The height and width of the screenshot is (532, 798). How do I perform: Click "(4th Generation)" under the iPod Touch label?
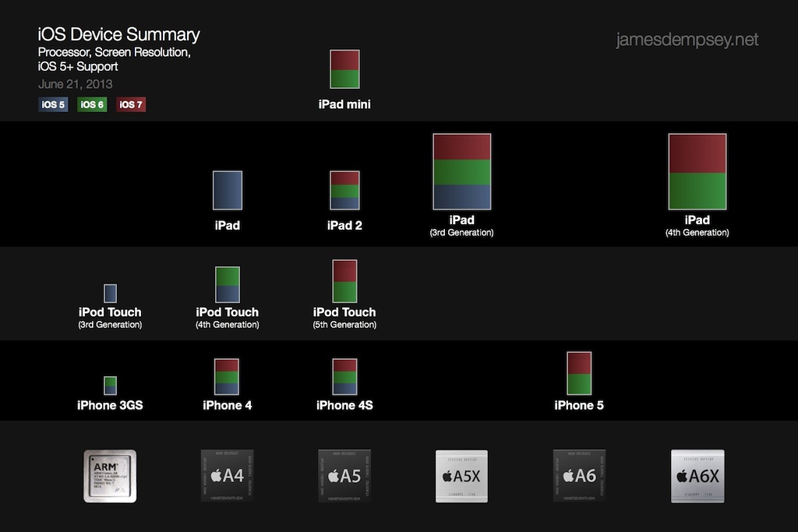coord(227,325)
